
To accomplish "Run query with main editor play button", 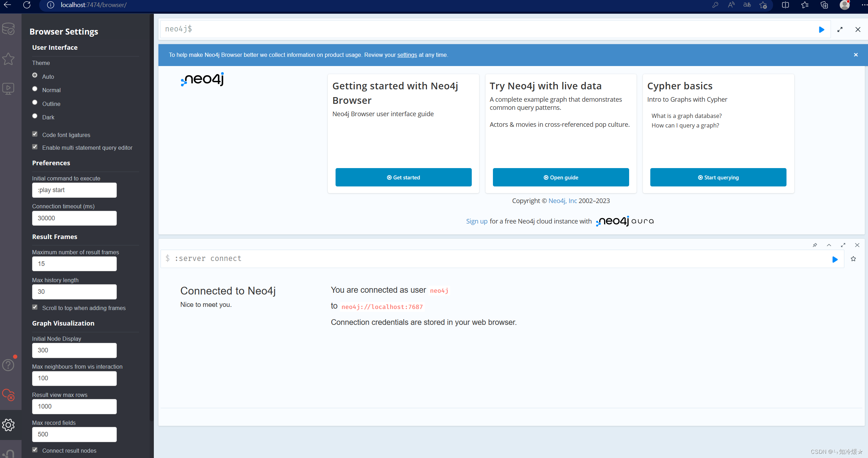I will (x=821, y=30).
